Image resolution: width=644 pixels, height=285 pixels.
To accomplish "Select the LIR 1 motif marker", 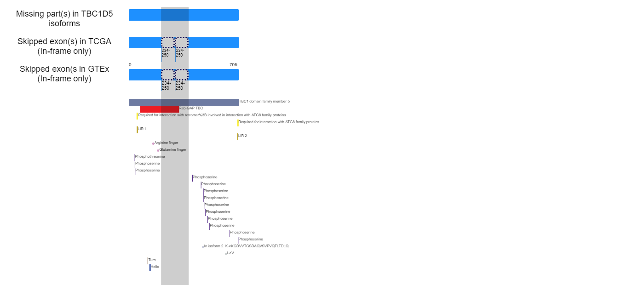I will [137, 130].
